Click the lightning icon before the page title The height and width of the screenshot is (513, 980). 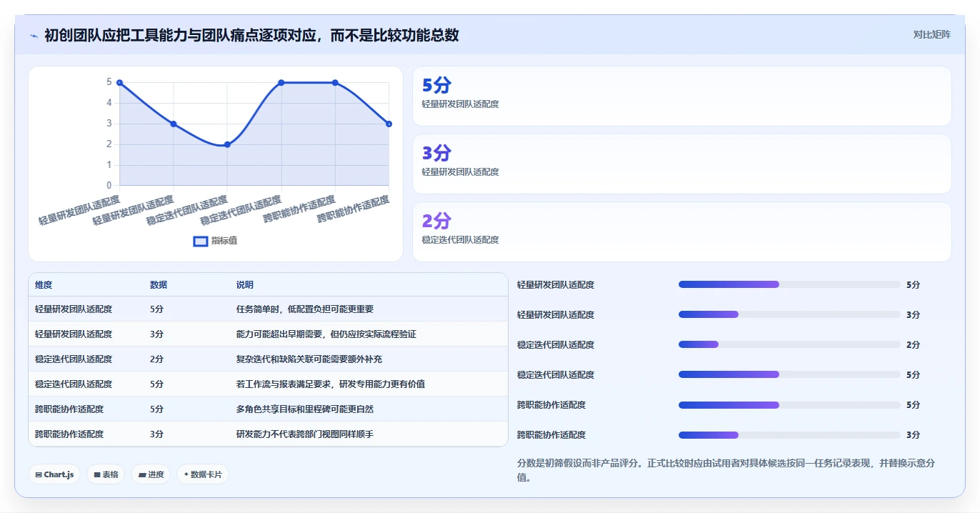coord(34,36)
